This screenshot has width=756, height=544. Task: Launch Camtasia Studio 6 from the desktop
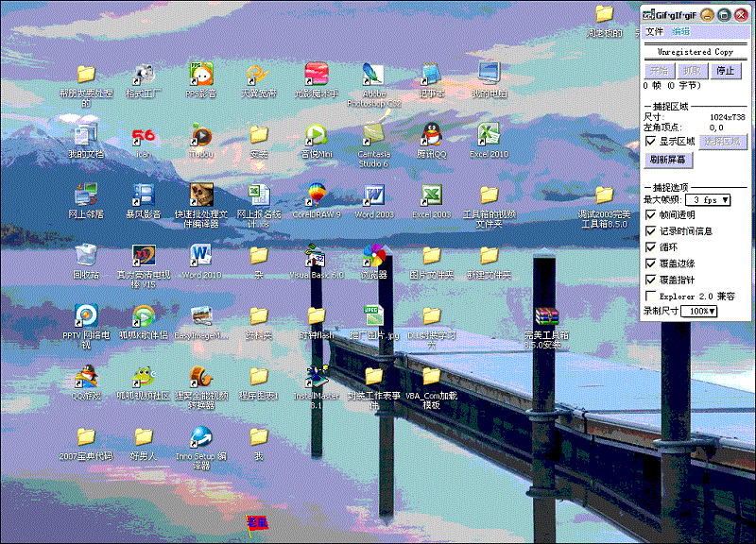coord(373,136)
